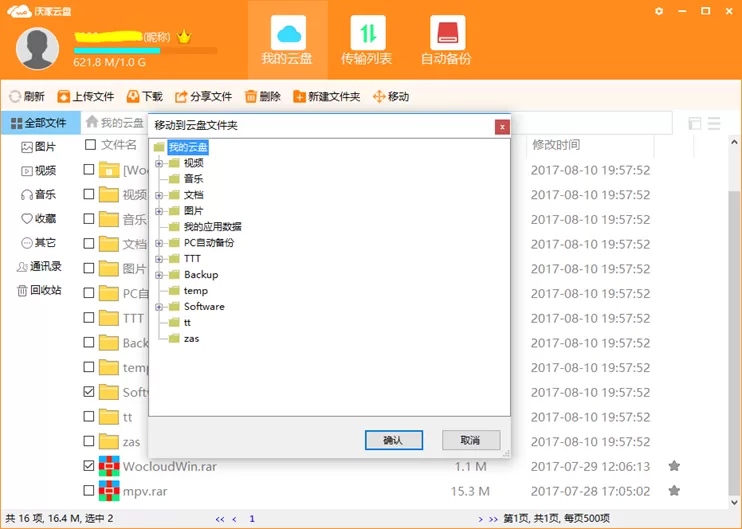Click the 修改时间 column header
The image size is (742, 529).
pyautogui.click(x=556, y=145)
